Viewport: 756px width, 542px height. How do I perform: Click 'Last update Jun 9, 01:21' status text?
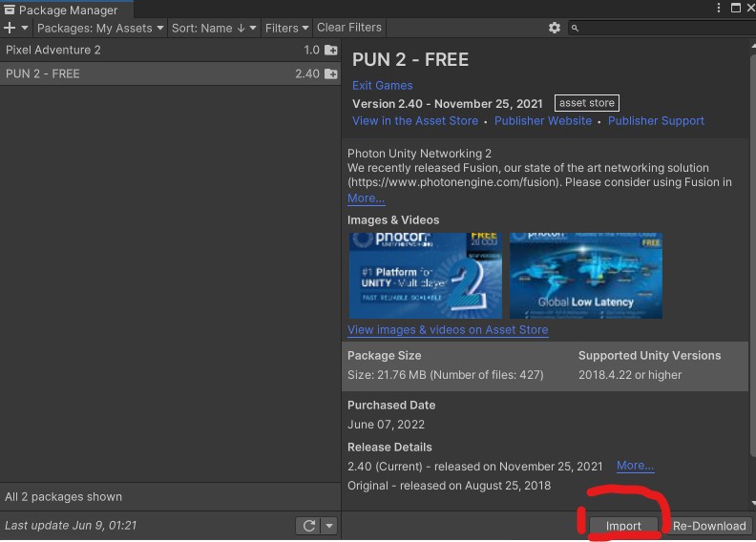click(x=71, y=525)
